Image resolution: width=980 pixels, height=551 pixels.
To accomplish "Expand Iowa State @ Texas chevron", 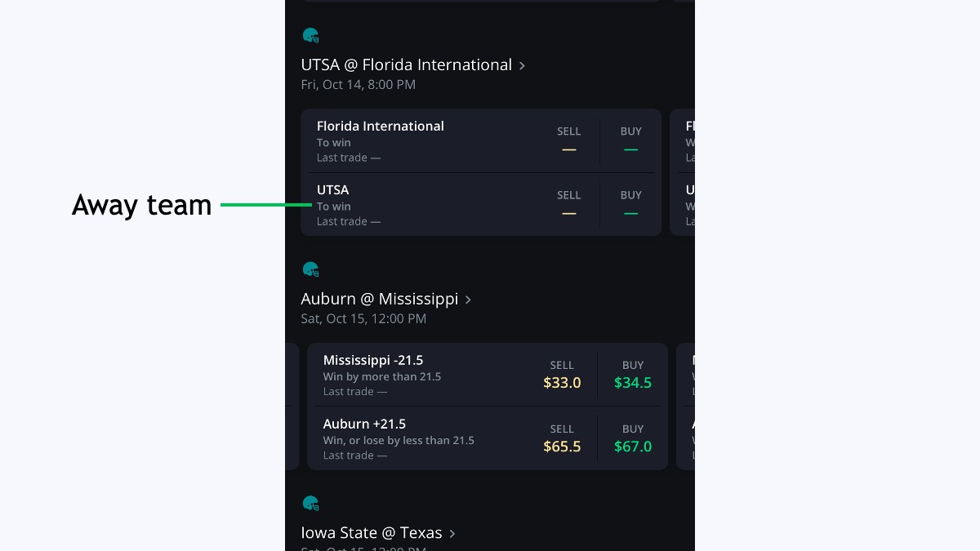I will 452,534.
